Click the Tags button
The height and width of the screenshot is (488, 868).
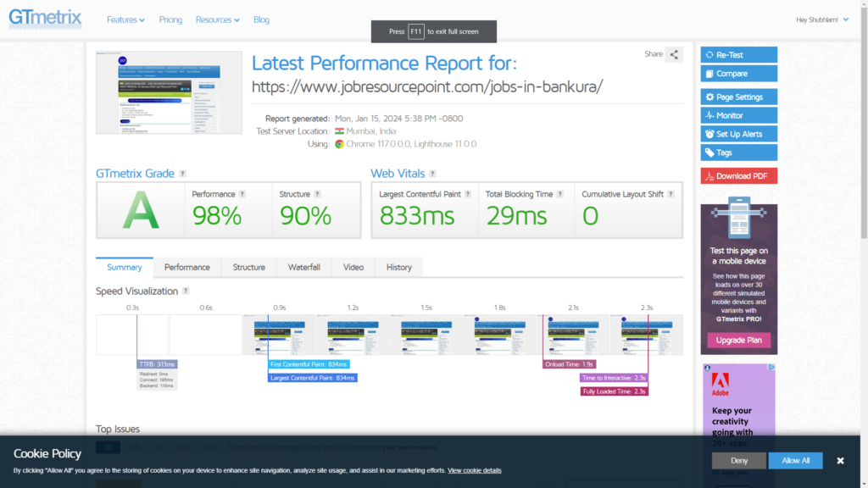point(738,152)
